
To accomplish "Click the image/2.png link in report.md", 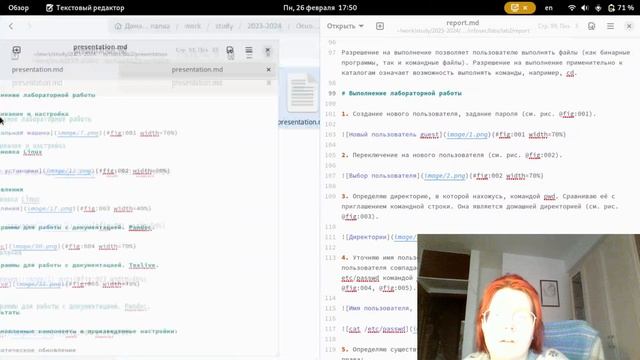I will [x=444, y=176].
